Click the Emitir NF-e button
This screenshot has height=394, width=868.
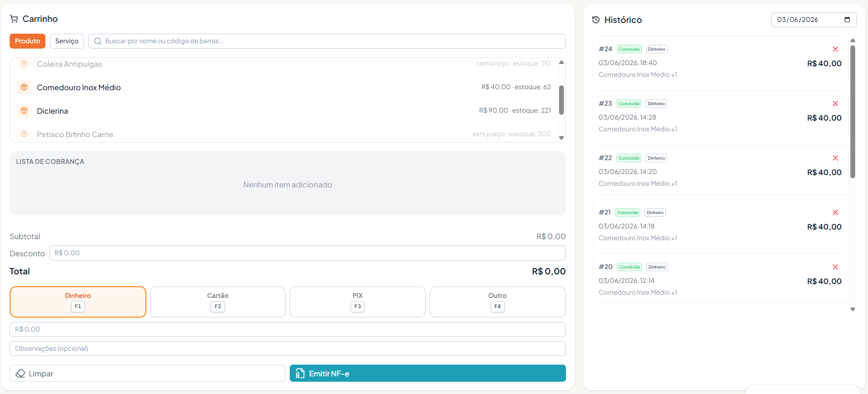[428, 373]
